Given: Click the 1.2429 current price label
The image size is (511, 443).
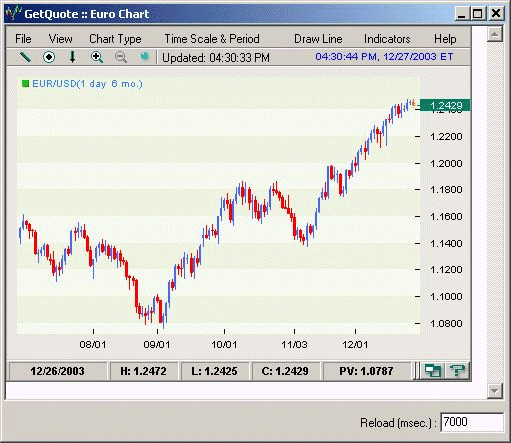Looking at the screenshot, I should (445, 105).
